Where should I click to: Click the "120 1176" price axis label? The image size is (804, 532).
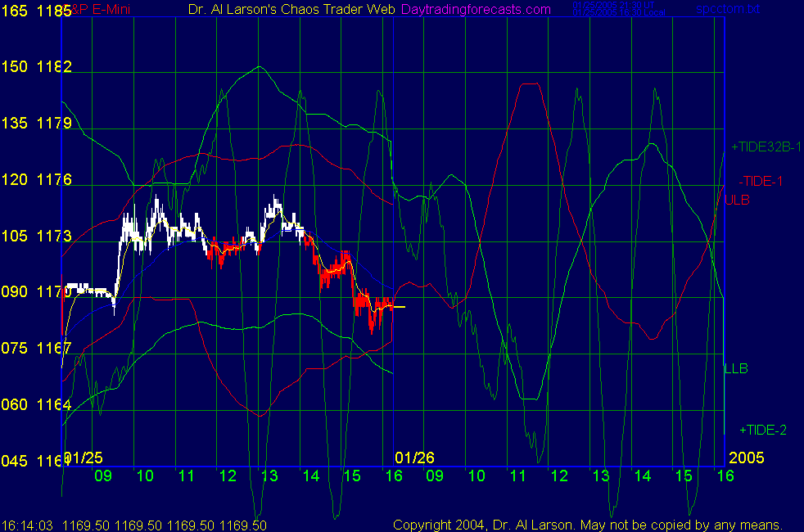[36, 179]
